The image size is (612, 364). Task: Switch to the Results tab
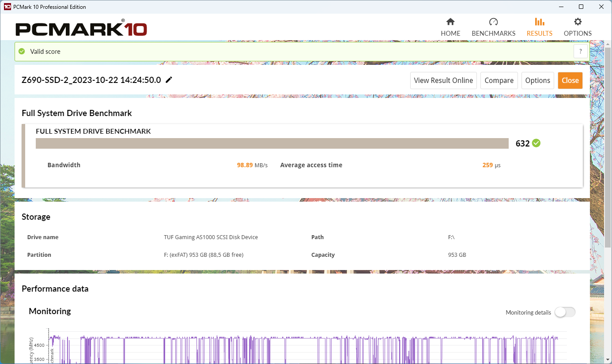tap(539, 27)
